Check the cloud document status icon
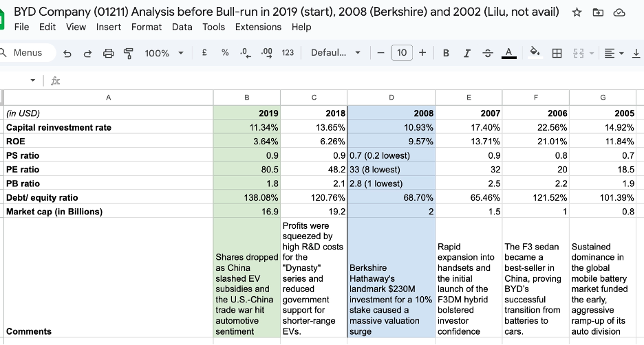 click(x=619, y=12)
